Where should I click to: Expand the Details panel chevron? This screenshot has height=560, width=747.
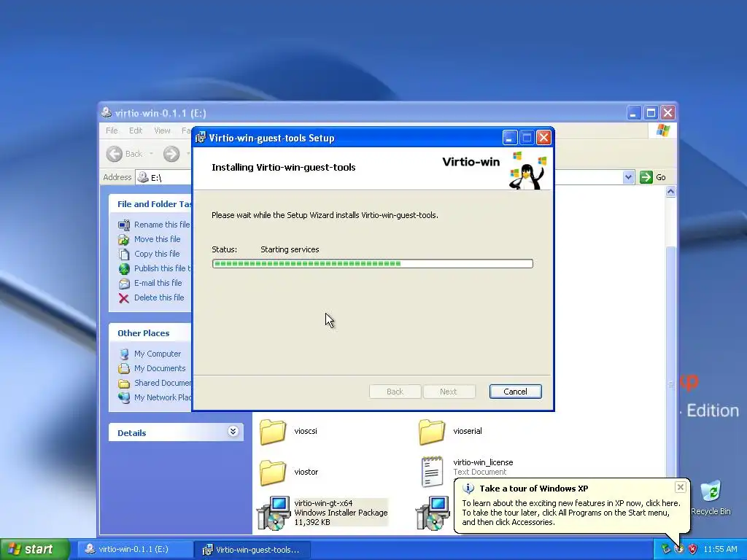(233, 432)
